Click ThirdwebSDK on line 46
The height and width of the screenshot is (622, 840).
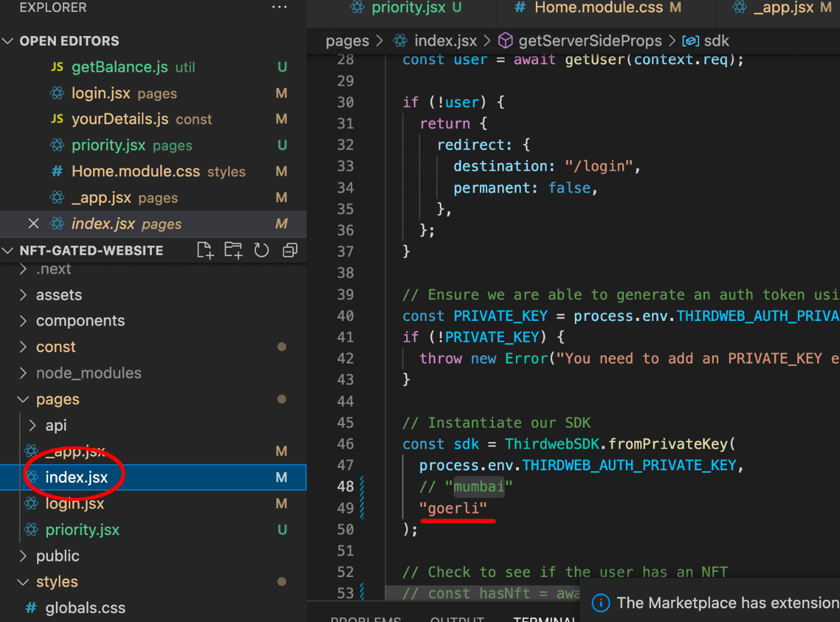click(552, 444)
